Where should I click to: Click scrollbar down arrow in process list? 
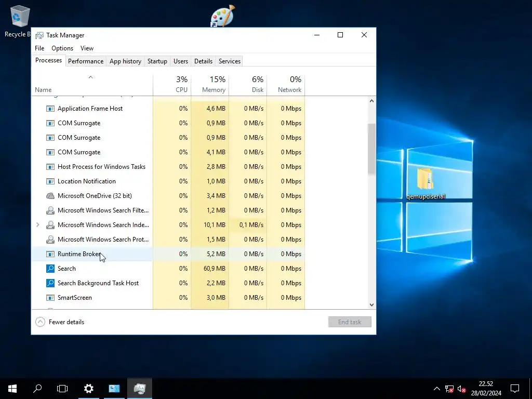371,304
